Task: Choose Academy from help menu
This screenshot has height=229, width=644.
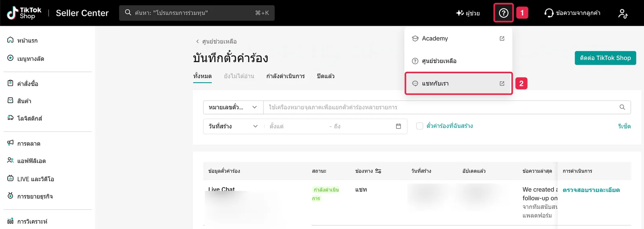Action: [x=458, y=38]
